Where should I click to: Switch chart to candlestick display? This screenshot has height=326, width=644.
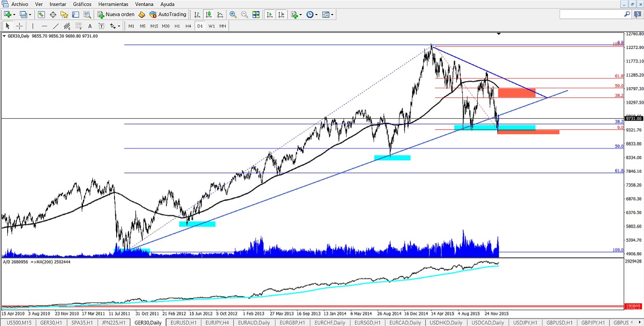click(209, 14)
